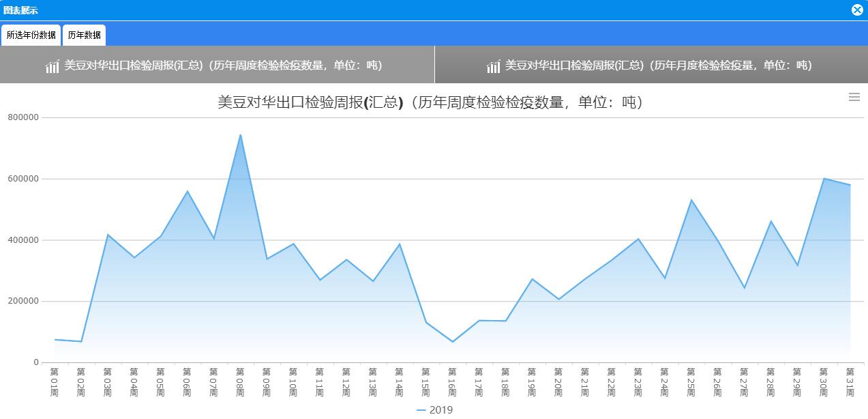Click the 2019 legend line color marker

[421, 410]
